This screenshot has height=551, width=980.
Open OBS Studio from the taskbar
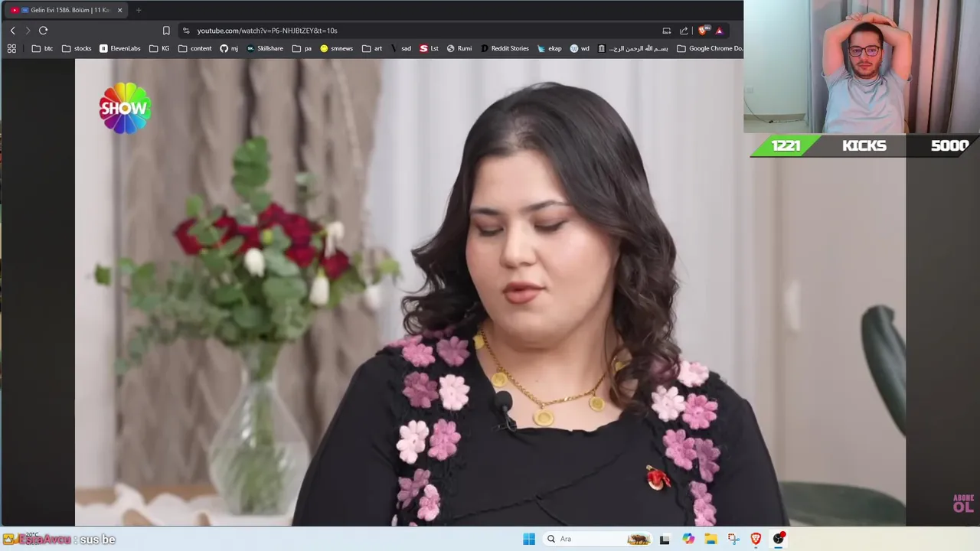779,539
